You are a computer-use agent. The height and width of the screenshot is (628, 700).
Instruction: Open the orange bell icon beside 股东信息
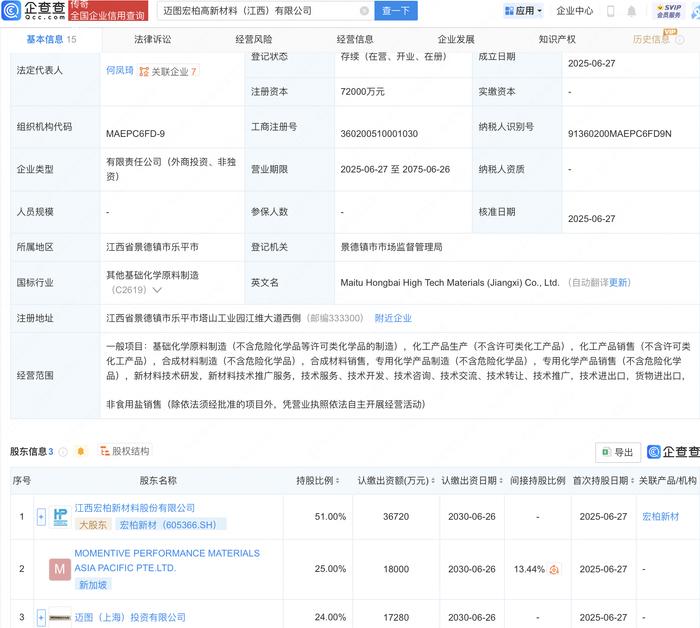tap(81, 452)
